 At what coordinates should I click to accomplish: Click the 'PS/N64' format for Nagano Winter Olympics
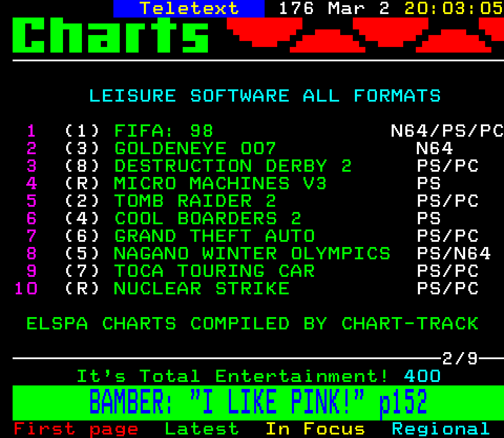454,253
